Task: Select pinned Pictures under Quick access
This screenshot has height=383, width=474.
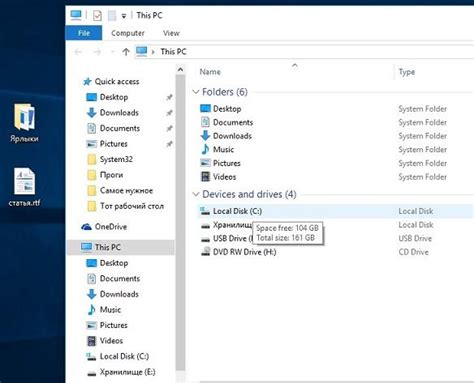Action: tap(107, 144)
